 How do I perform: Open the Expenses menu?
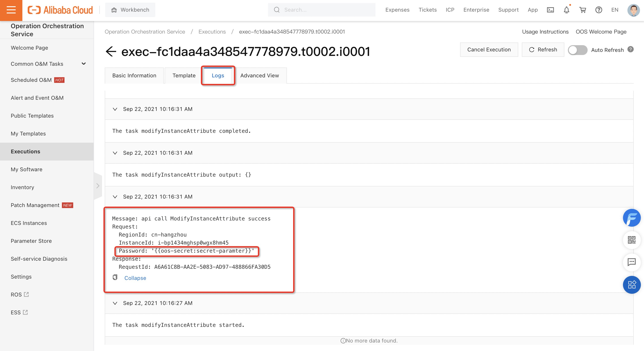397,10
